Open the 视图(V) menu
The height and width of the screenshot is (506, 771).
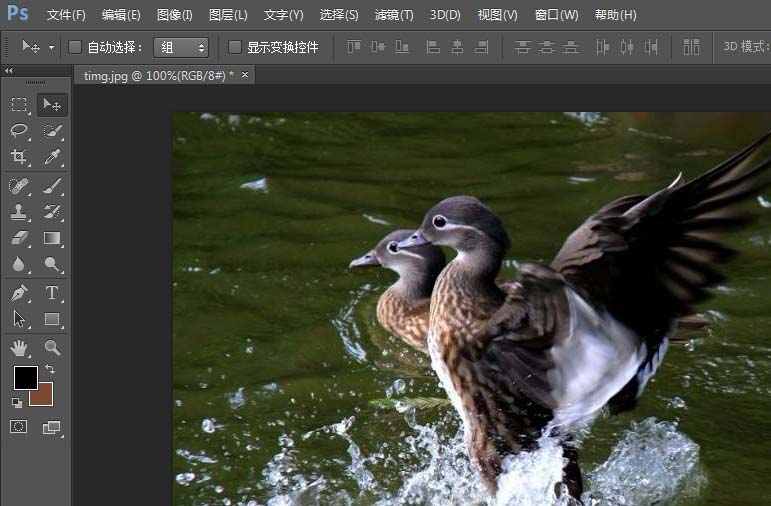(497, 15)
